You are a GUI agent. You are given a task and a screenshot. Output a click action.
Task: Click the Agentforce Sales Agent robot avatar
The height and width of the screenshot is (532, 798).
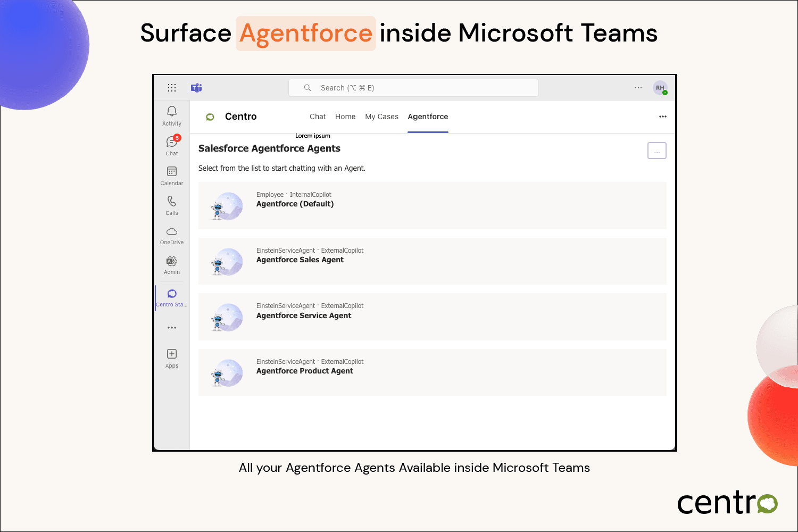click(x=227, y=262)
